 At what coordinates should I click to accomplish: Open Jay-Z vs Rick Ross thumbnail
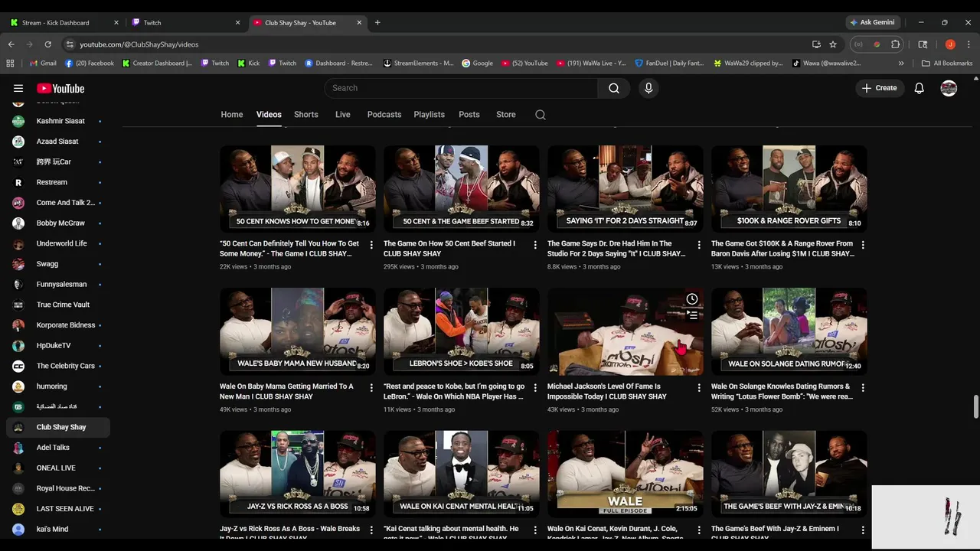pyautogui.click(x=298, y=474)
